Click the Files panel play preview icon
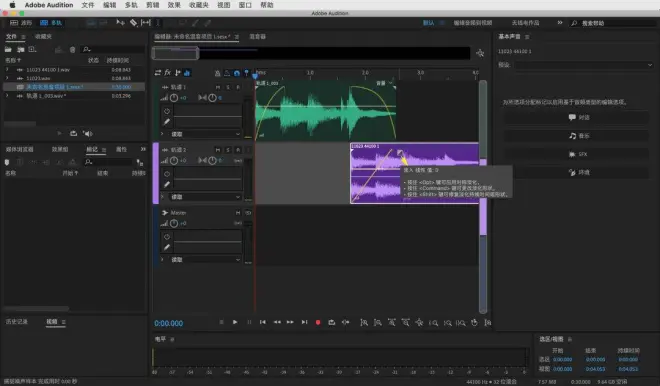Viewport: 660px width, 386px height. pos(59,133)
